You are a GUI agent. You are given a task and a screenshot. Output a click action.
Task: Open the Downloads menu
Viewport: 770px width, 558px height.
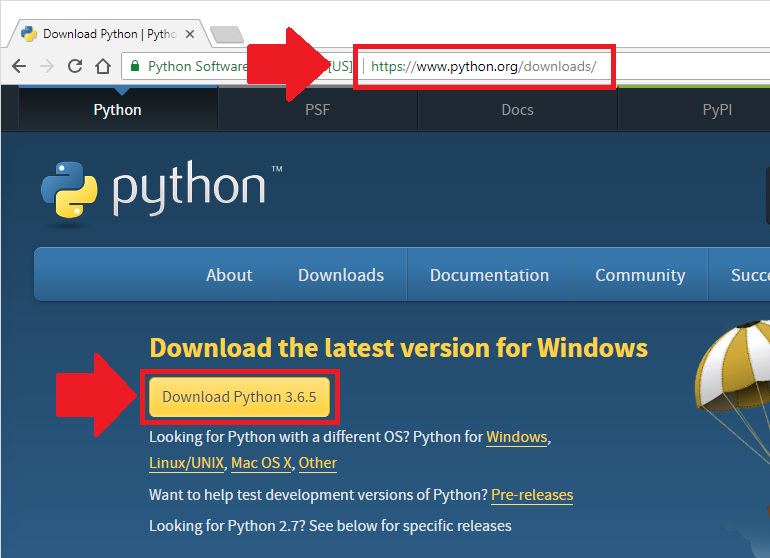(x=341, y=275)
